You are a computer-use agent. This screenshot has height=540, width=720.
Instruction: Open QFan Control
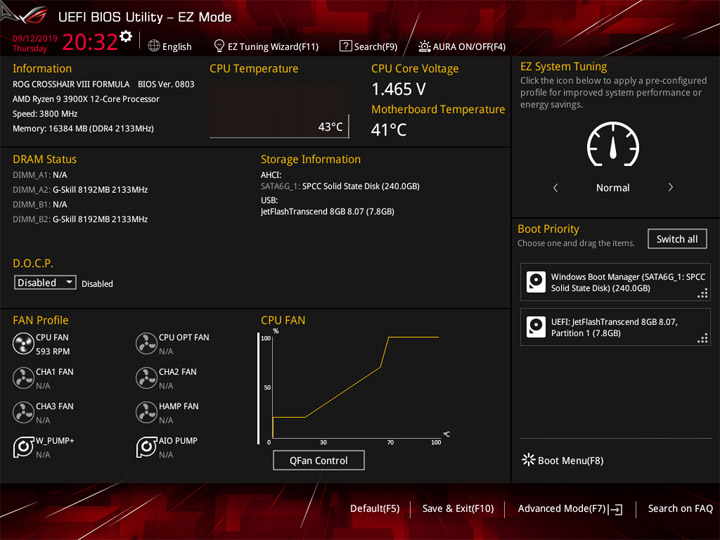tap(319, 460)
